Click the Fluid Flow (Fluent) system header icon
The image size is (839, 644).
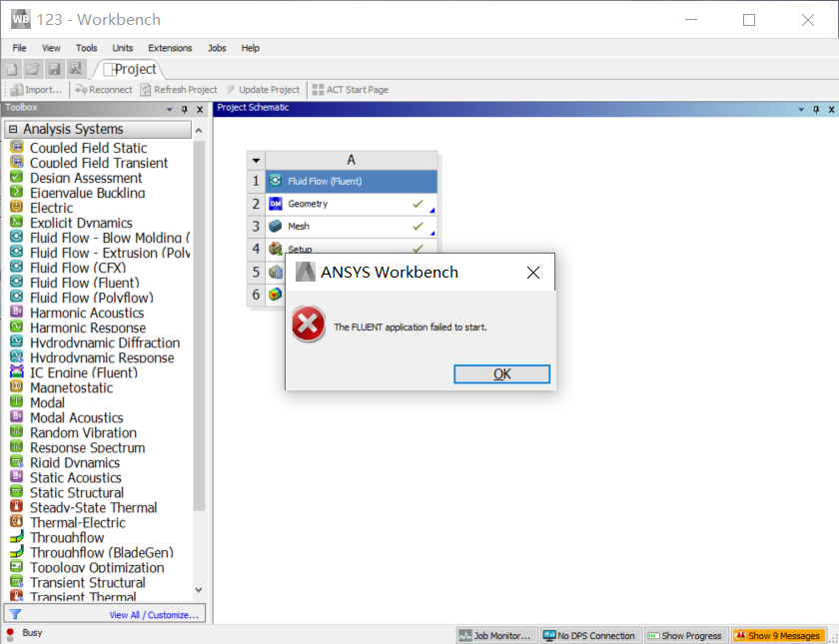pyautogui.click(x=276, y=181)
